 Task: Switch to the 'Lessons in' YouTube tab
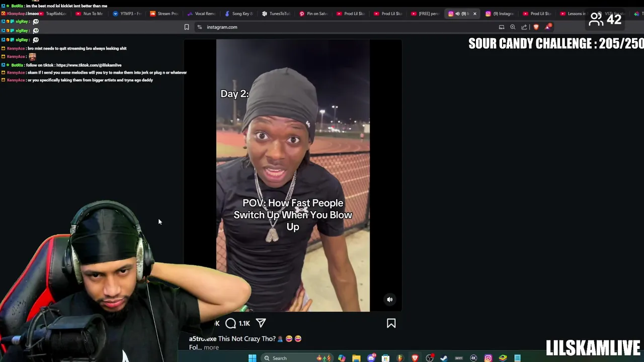(x=574, y=14)
